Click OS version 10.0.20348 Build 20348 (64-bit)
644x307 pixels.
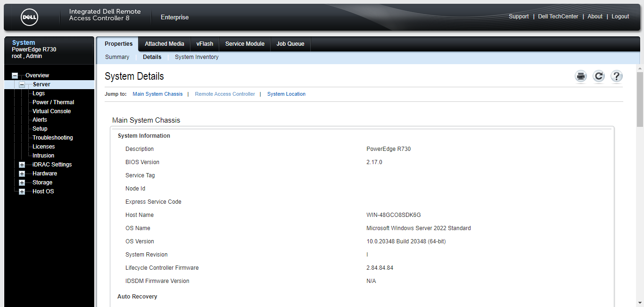(x=406, y=241)
